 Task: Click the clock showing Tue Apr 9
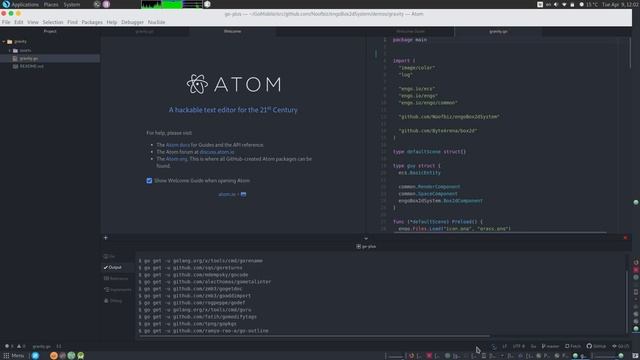click(620, 4)
